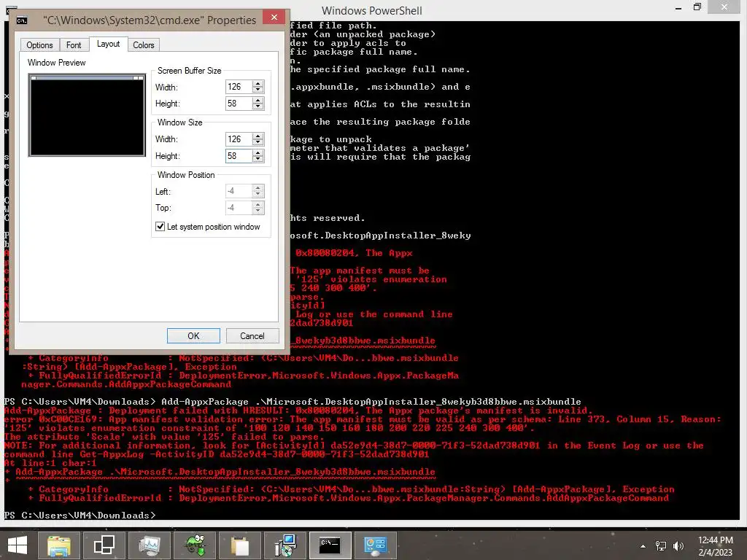
Task: Click the Window Size Width field
Action: tap(239, 139)
